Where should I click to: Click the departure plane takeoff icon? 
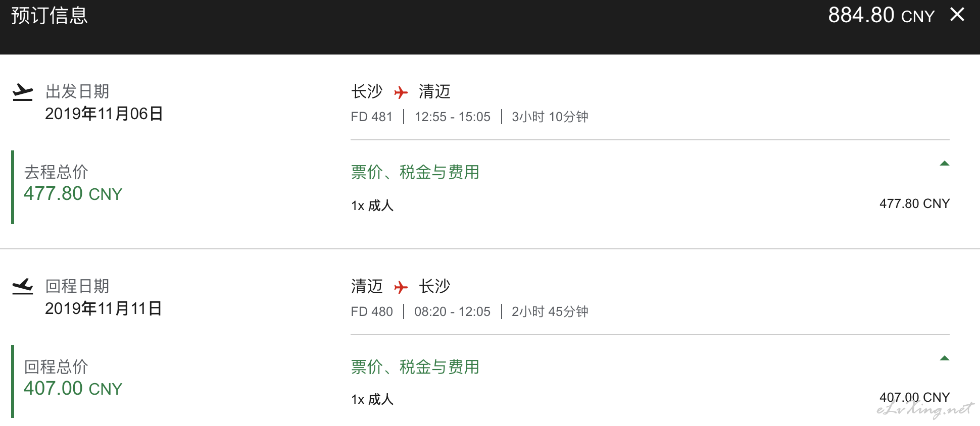pyautogui.click(x=23, y=92)
